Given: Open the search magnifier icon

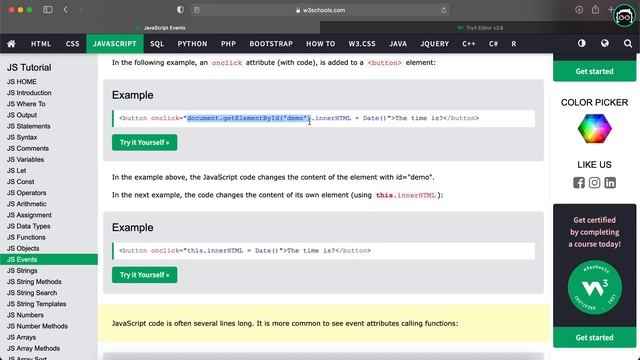Looking at the screenshot, I should [628, 43].
